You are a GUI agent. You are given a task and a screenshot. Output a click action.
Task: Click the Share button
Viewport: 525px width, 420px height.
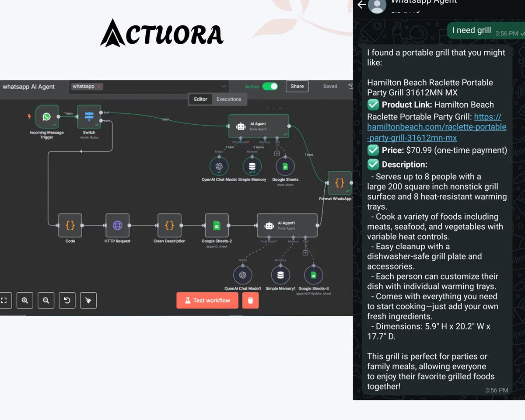(x=297, y=86)
